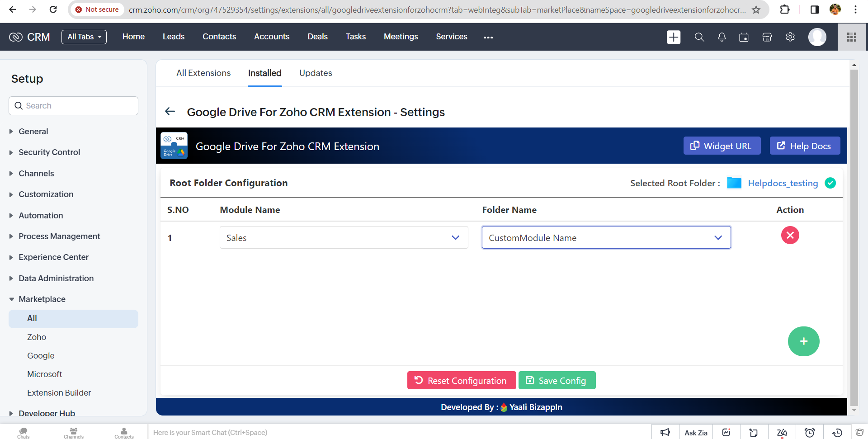868x439 pixels.
Task: Open notifications bell icon
Action: tap(722, 37)
